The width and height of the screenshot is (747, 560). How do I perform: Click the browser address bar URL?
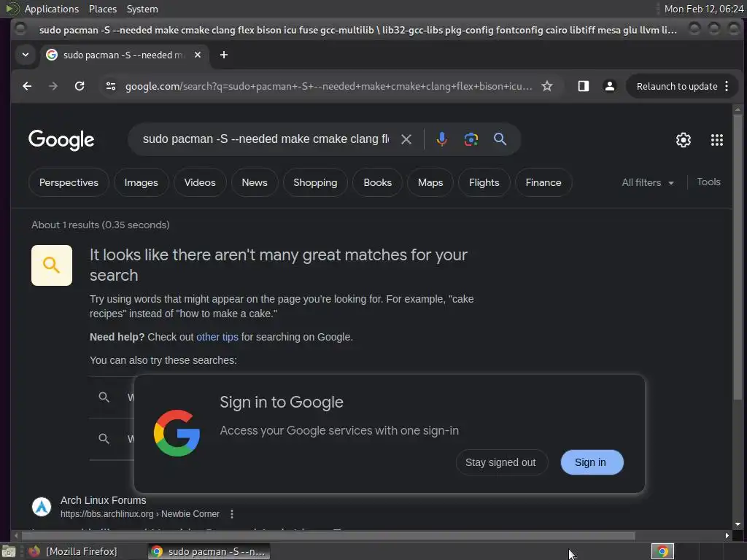click(x=329, y=86)
